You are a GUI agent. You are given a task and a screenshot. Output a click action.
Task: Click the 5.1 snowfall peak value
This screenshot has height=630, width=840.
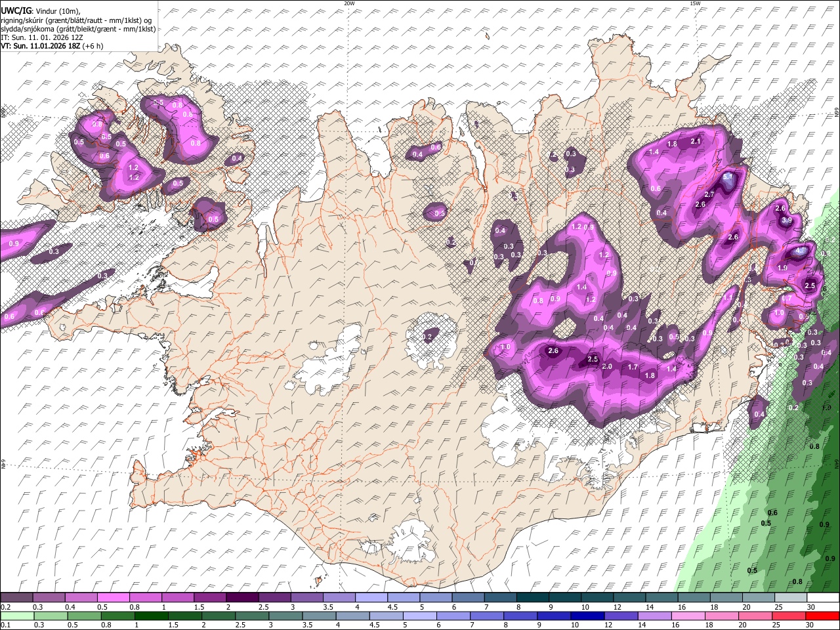click(x=727, y=177)
